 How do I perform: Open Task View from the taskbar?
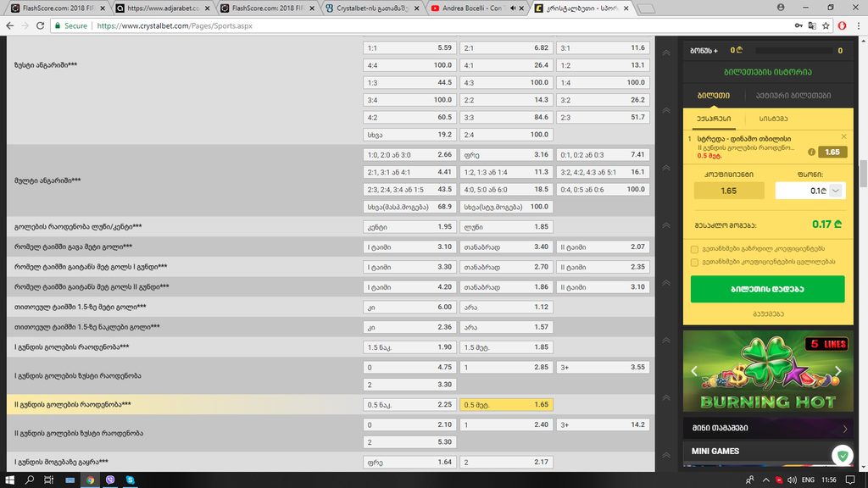pos(48,480)
